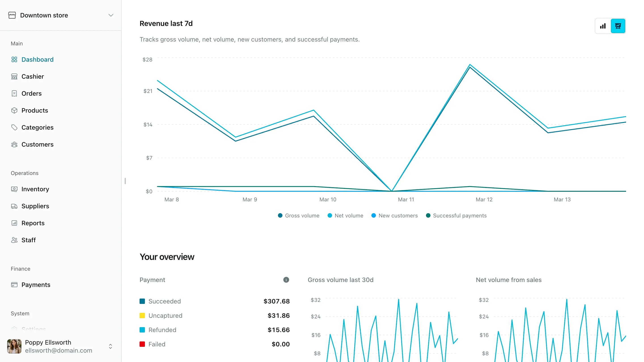Go to the Inventory page

pyautogui.click(x=35, y=189)
